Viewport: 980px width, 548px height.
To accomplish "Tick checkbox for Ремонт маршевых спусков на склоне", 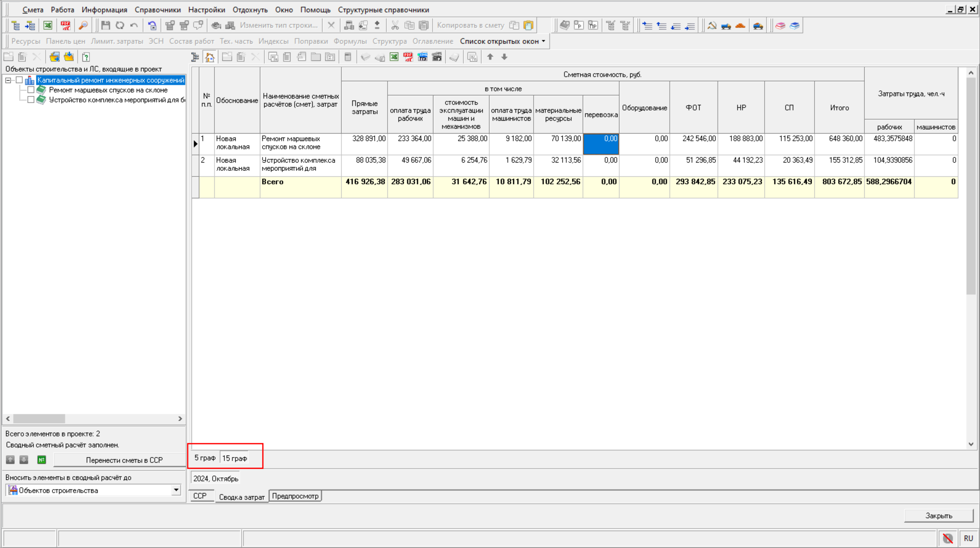I will [31, 90].
